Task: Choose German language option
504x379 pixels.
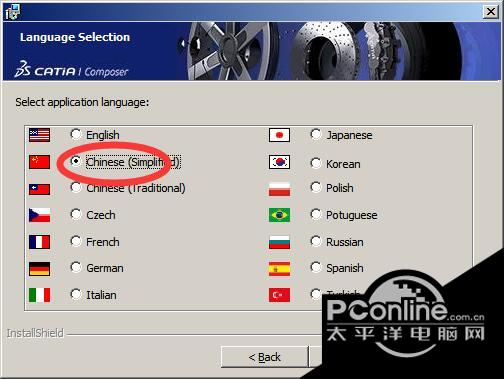Action: pos(76,267)
